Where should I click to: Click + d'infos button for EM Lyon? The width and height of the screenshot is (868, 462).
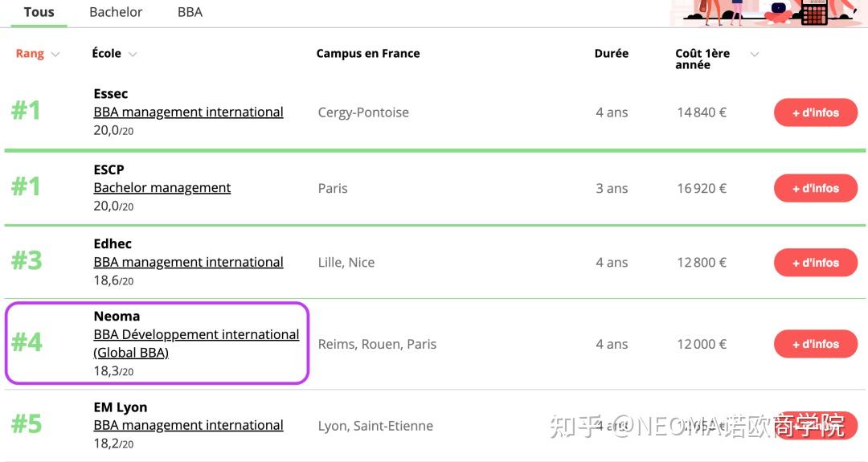816,426
